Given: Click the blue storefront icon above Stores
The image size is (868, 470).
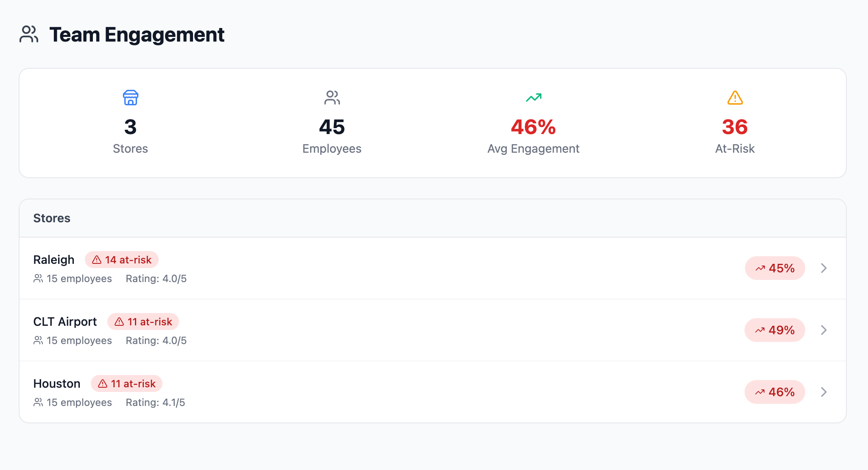Looking at the screenshot, I should click(x=130, y=98).
